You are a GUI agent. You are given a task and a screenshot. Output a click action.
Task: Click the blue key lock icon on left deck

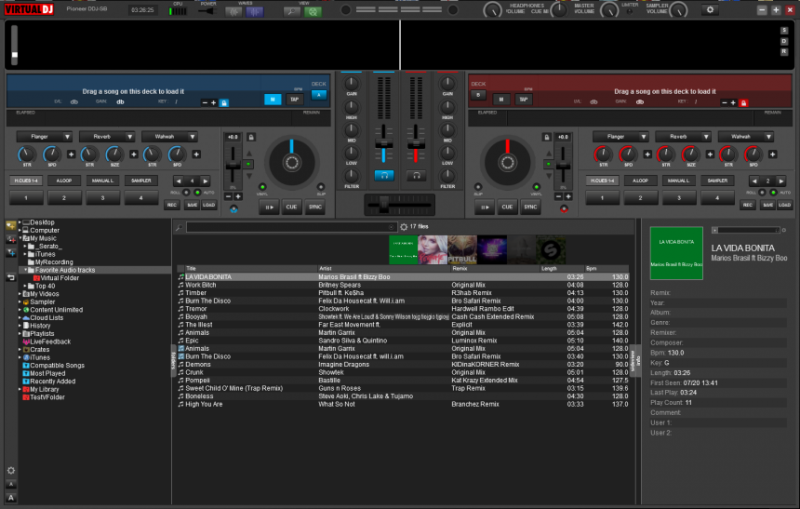click(223, 102)
